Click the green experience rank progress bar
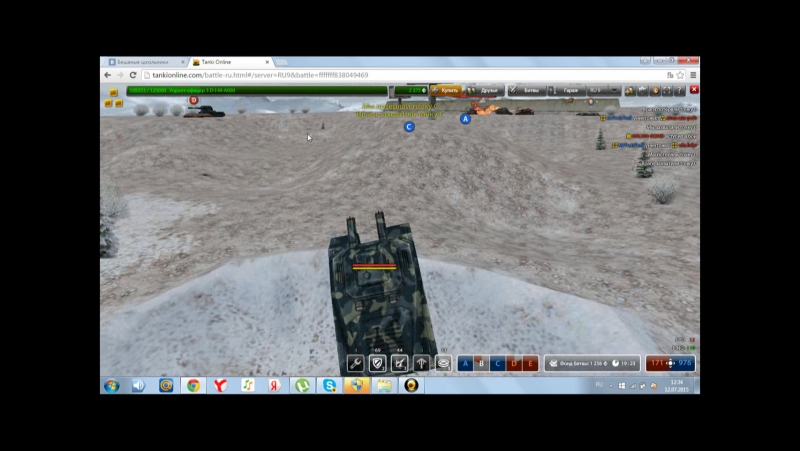Screen dimensions: 800x451 coord(257,90)
